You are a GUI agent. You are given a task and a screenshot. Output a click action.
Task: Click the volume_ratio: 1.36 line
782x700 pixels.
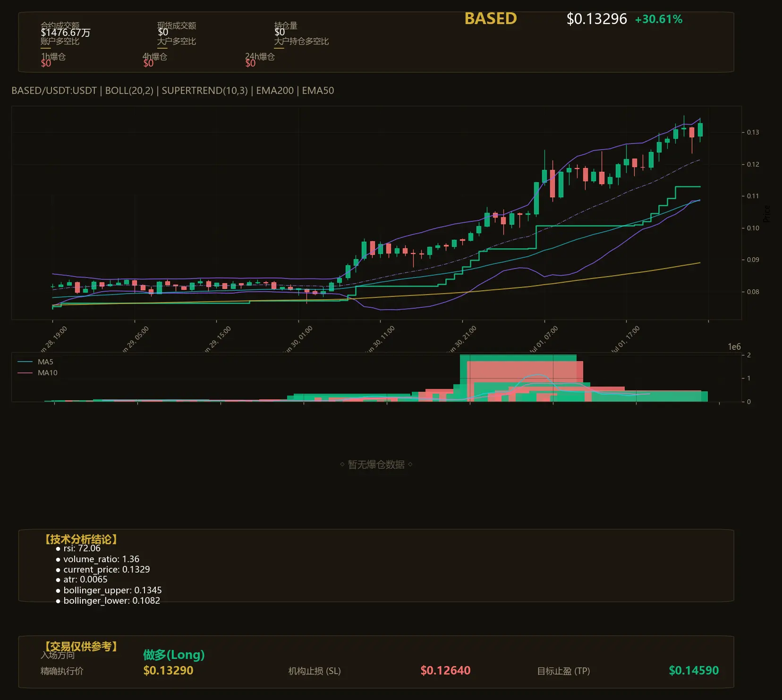[97, 559]
